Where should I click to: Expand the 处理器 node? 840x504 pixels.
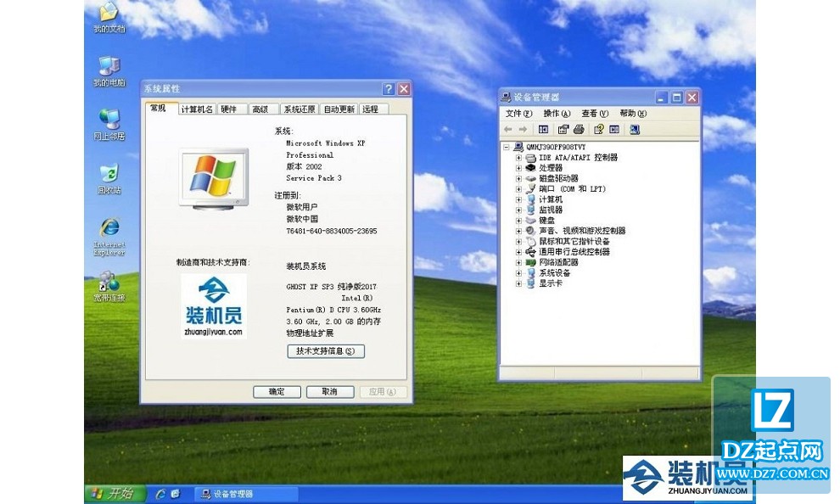tap(518, 168)
